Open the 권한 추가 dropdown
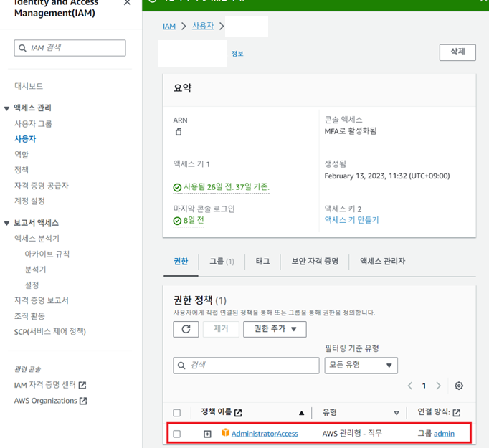Viewport: 489px width, 448px height. 275,329
